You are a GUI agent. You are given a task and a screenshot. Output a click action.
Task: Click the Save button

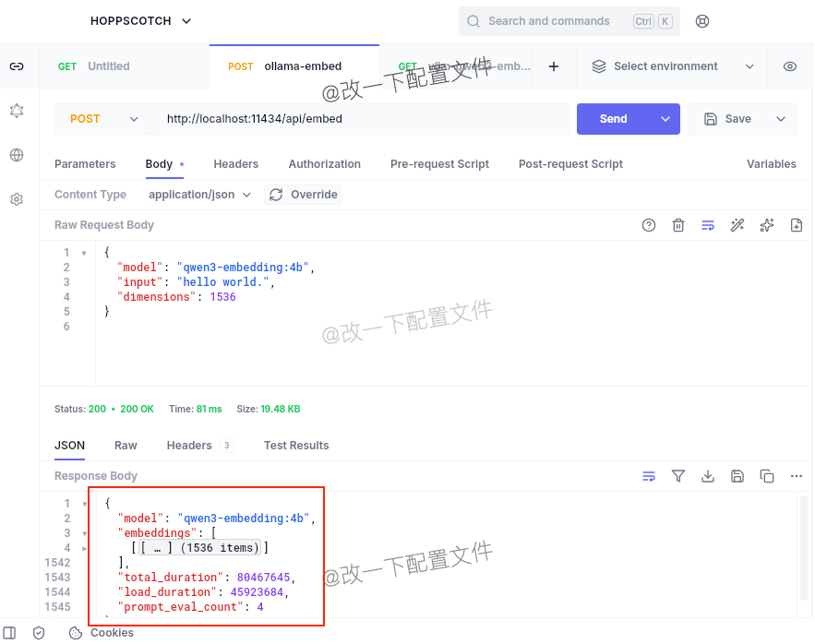(x=727, y=119)
